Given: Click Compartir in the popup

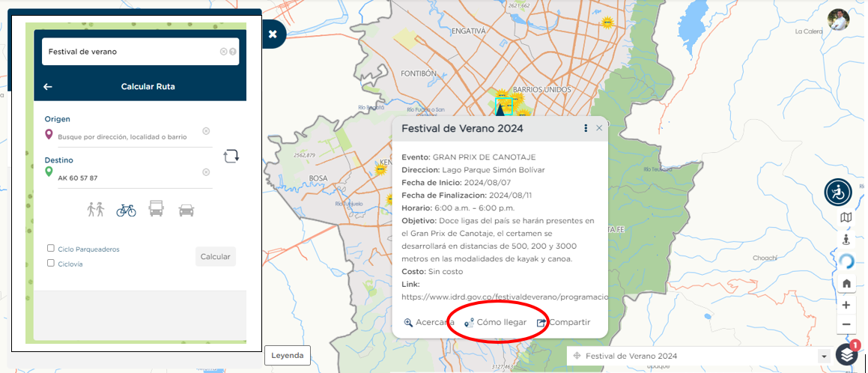Looking at the screenshot, I should click(x=564, y=322).
